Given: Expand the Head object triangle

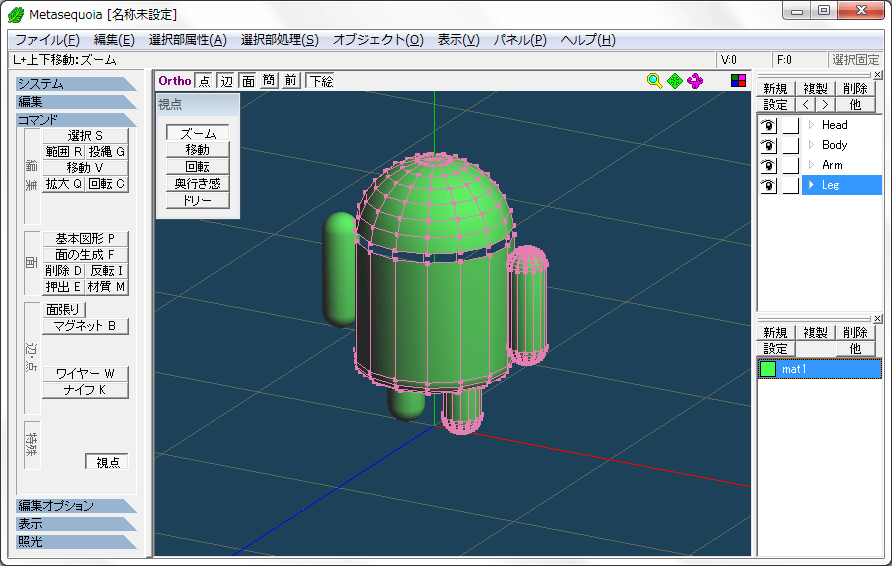Looking at the screenshot, I should coord(811,125).
